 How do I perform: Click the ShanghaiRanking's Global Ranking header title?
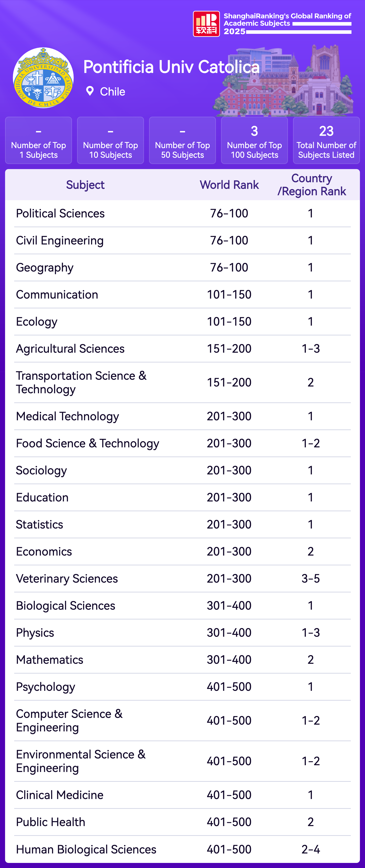click(x=287, y=20)
